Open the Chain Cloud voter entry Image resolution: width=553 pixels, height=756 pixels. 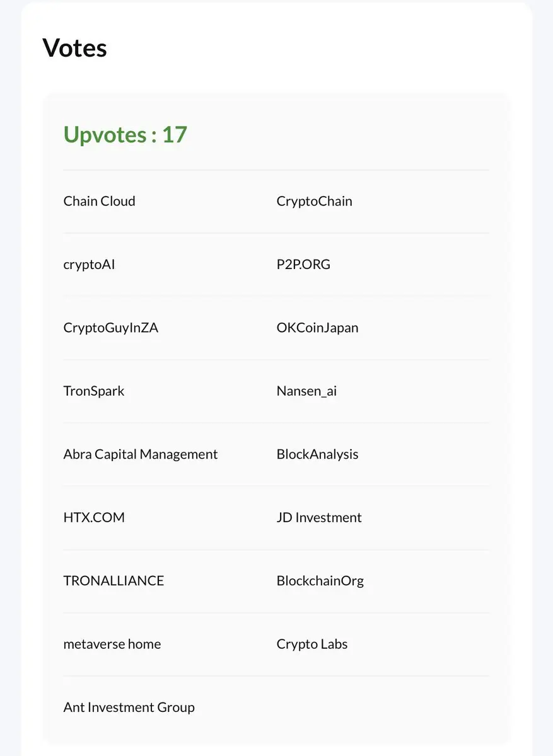(x=99, y=202)
